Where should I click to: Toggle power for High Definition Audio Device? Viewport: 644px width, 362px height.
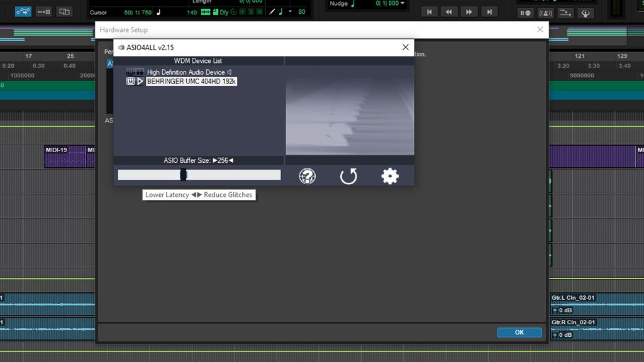[130, 72]
